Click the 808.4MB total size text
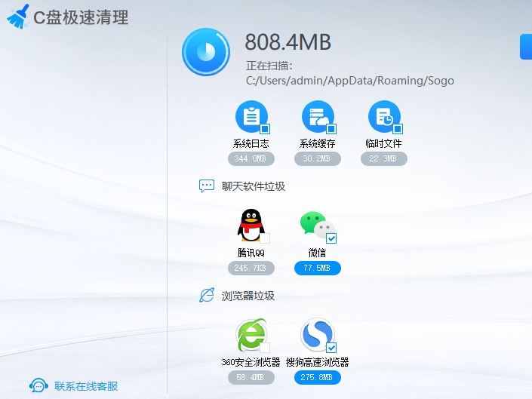This screenshot has width=532, height=399. tap(288, 42)
